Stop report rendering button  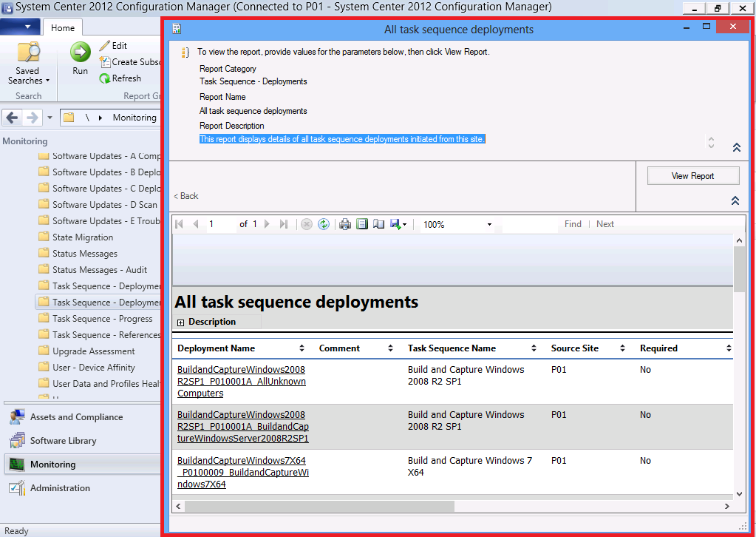[x=307, y=224]
